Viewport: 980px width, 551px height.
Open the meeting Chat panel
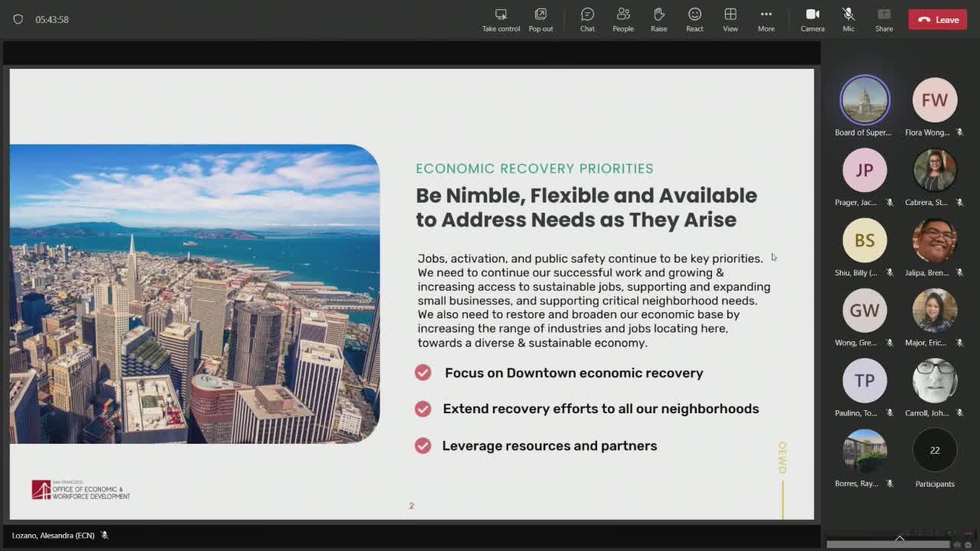pos(587,19)
